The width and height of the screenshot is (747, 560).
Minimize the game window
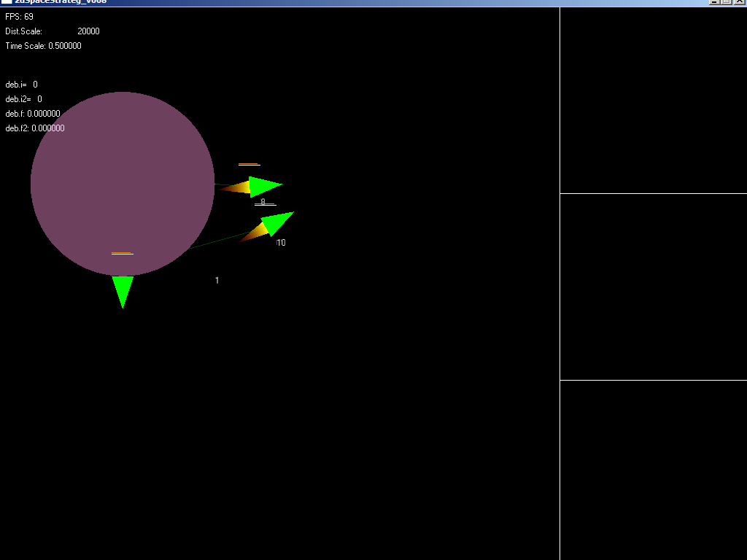pyautogui.click(x=714, y=2)
